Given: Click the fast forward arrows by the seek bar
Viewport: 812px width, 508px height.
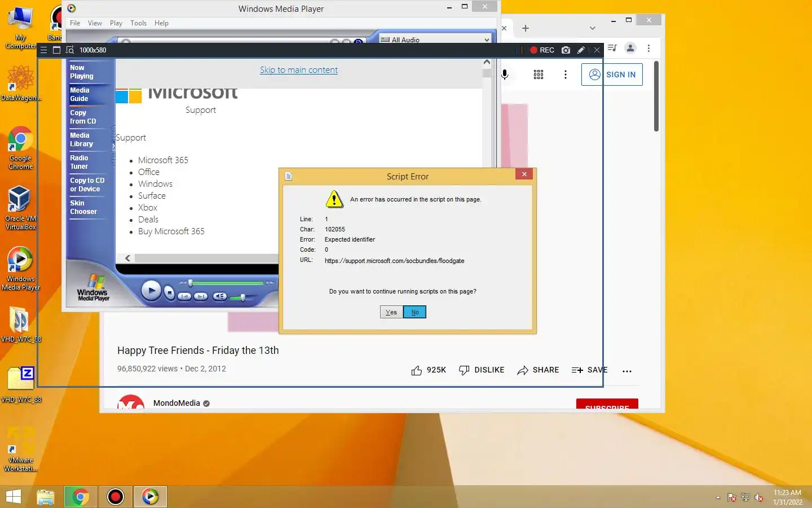Looking at the screenshot, I should pyautogui.click(x=270, y=283).
